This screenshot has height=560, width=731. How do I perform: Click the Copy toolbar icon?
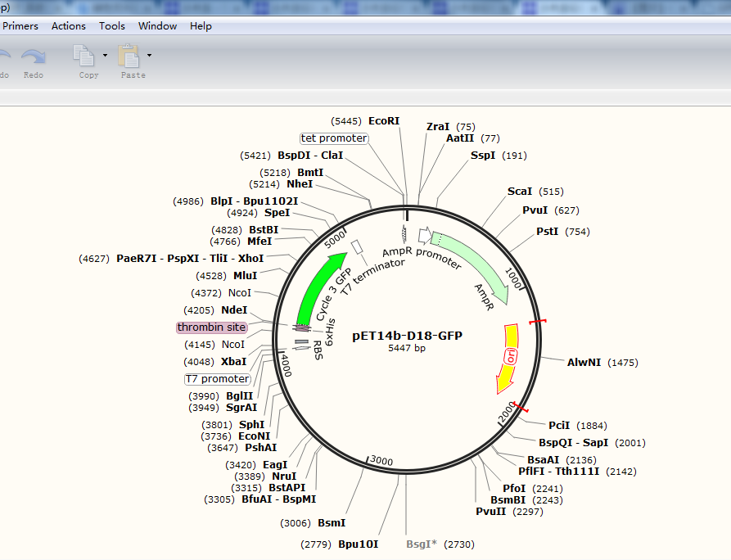point(84,56)
